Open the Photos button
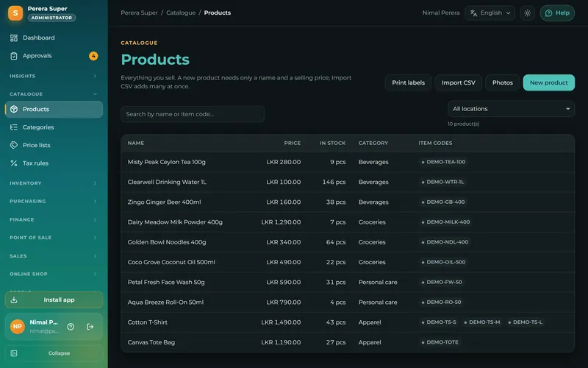 (x=502, y=82)
